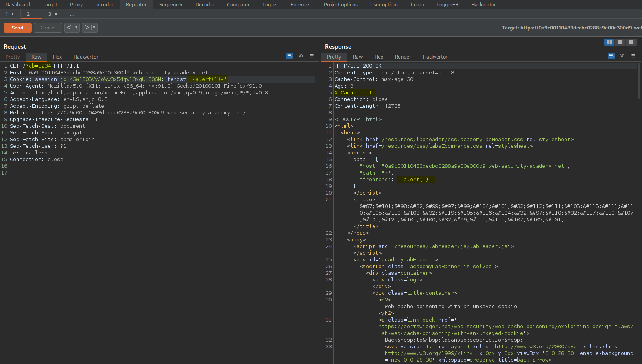Close Repeater tab 3
Screen dimensions: 642x364
point(56,14)
